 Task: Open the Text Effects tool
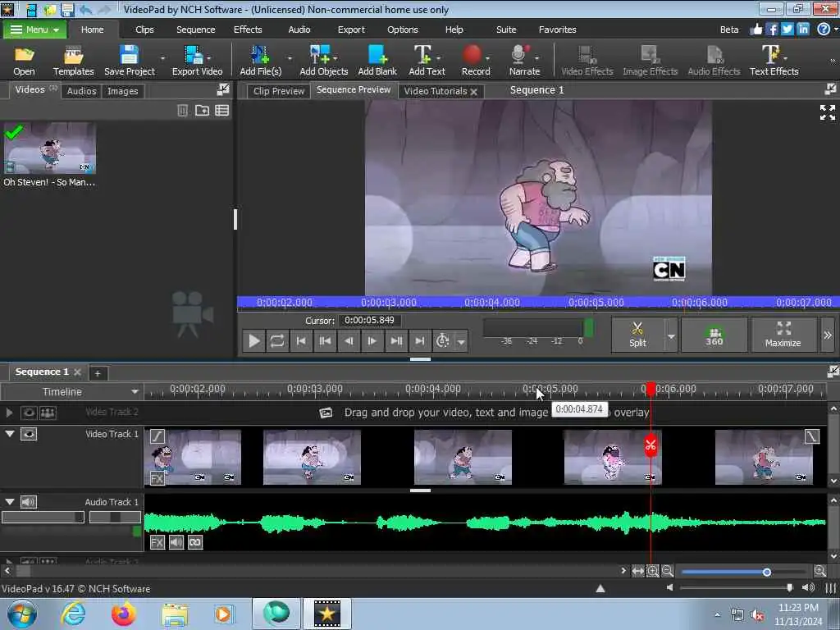click(x=774, y=60)
